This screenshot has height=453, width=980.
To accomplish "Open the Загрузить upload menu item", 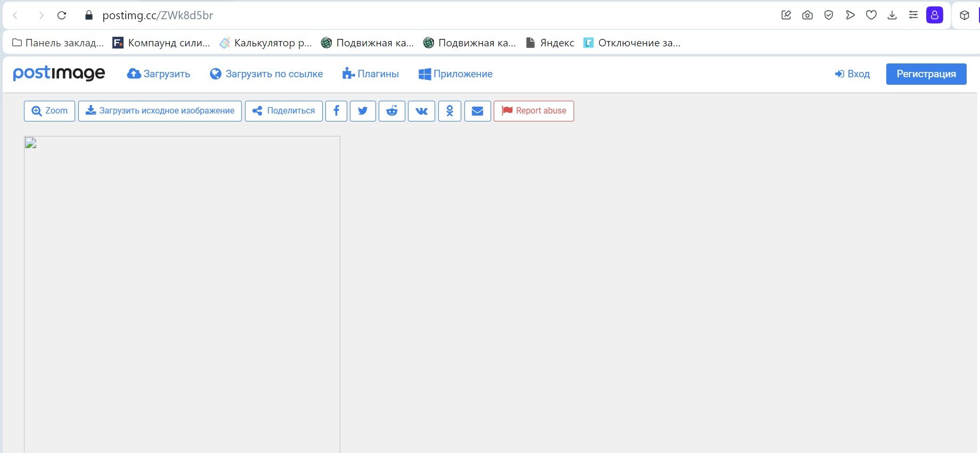I will 158,74.
